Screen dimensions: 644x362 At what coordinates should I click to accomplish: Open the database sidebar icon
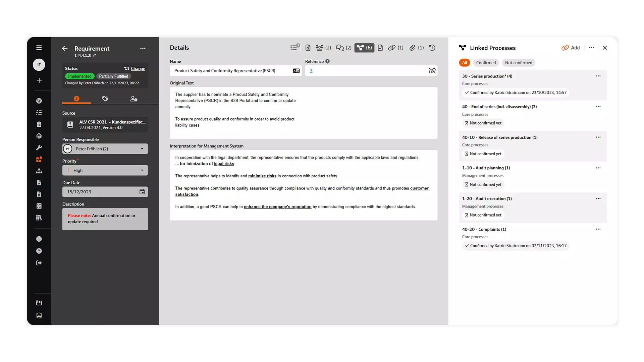(39, 316)
